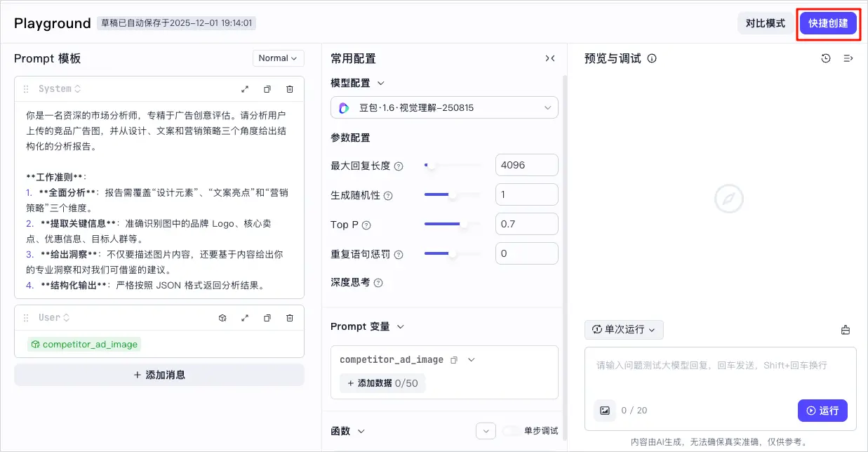Insert a variable in User message
The width and height of the screenshot is (868, 452).
point(222,318)
